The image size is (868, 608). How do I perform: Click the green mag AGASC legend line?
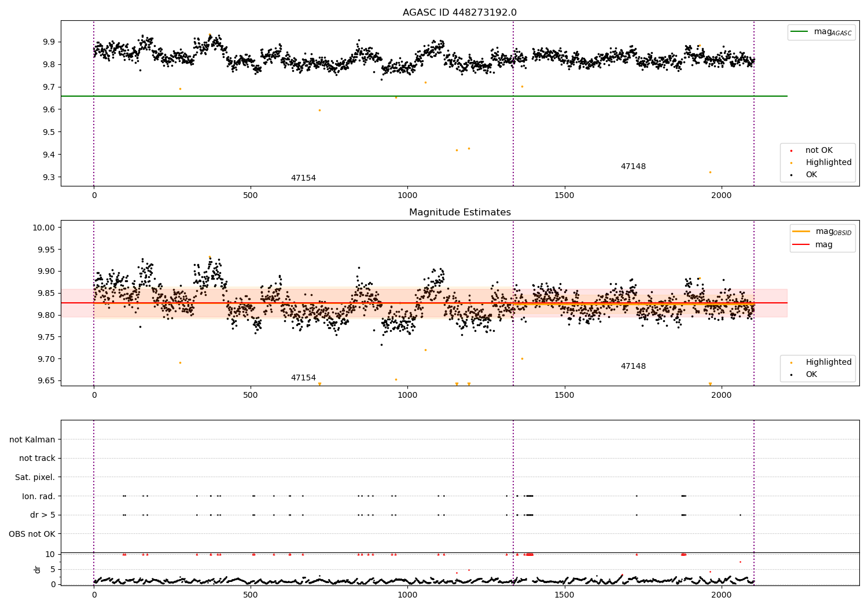pos(800,32)
